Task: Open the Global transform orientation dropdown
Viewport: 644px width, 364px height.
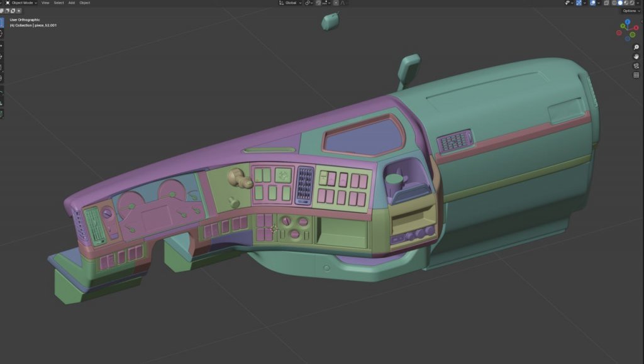Action: pos(291,3)
